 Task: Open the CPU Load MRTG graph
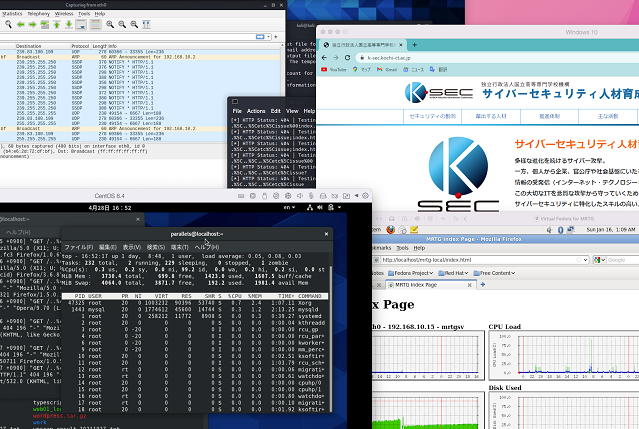click(564, 355)
